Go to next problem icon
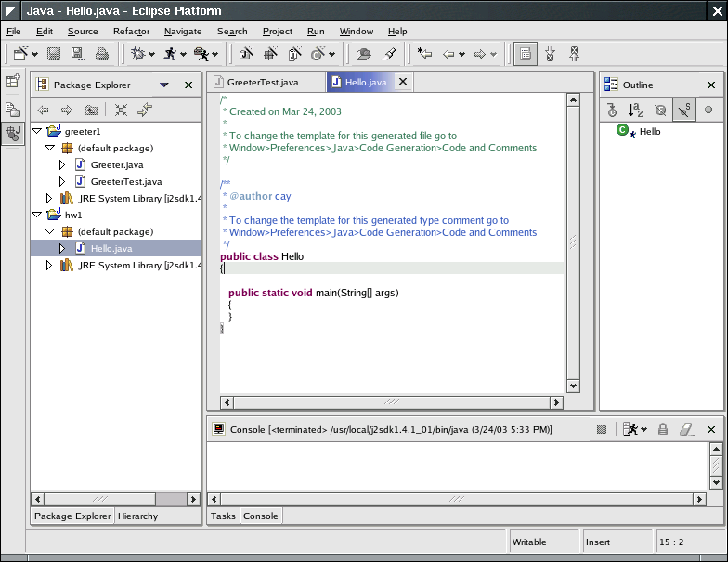This screenshot has width=728, height=562. click(550, 54)
